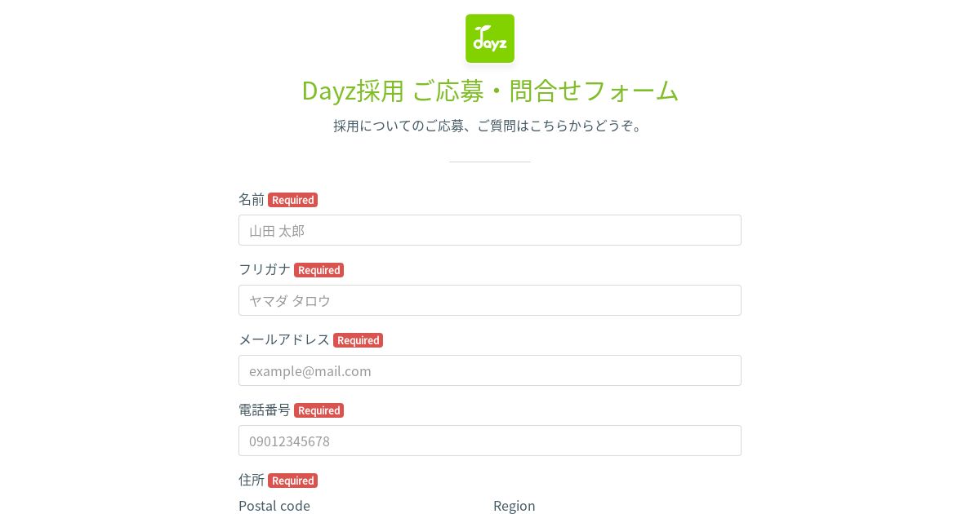
Task: Click the horizontal divider below the subtitle
Action: 490,162
